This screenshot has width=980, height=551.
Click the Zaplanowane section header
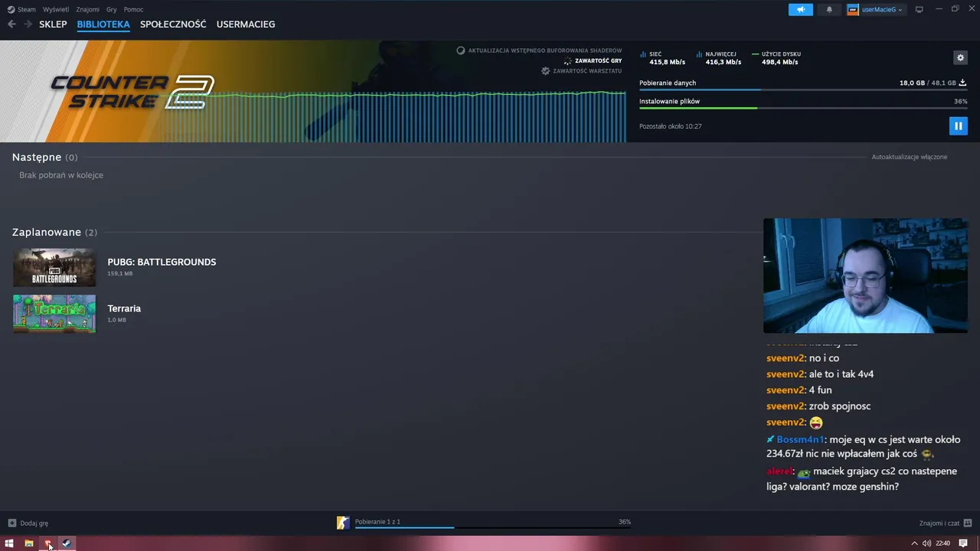pyautogui.click(x=54, y=232)
